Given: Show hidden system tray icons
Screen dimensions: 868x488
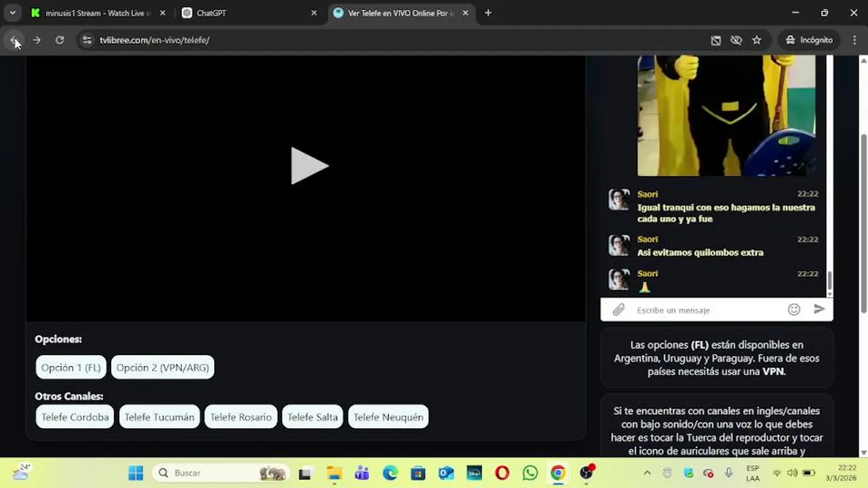Looking at the screenshot, I should [x=647, y=473].
